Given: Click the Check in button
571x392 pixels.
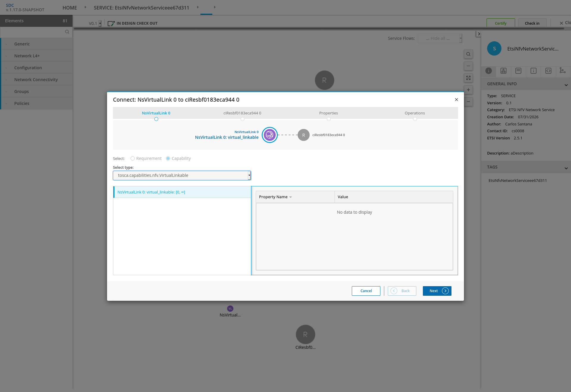Looking at the screenshot, I should (532, 23).
